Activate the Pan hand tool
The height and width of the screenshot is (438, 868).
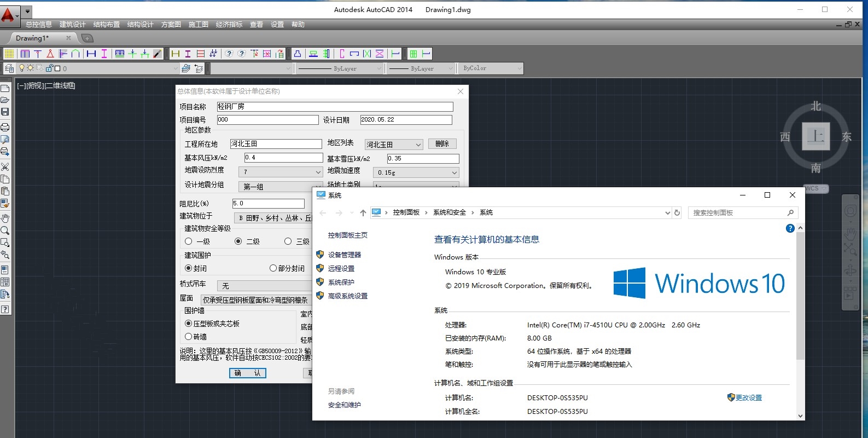pyautogui.click(x=5, y=218)
